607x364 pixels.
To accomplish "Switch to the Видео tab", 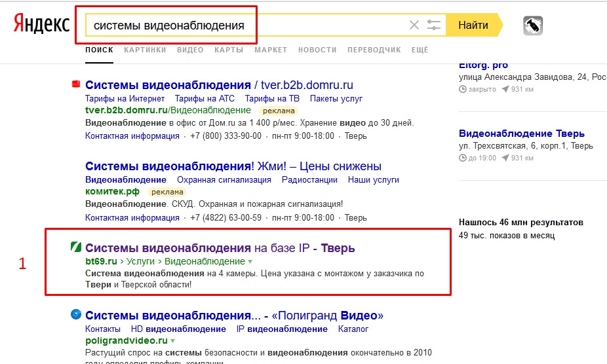I will pyautogui.click(x=191, y=50).
